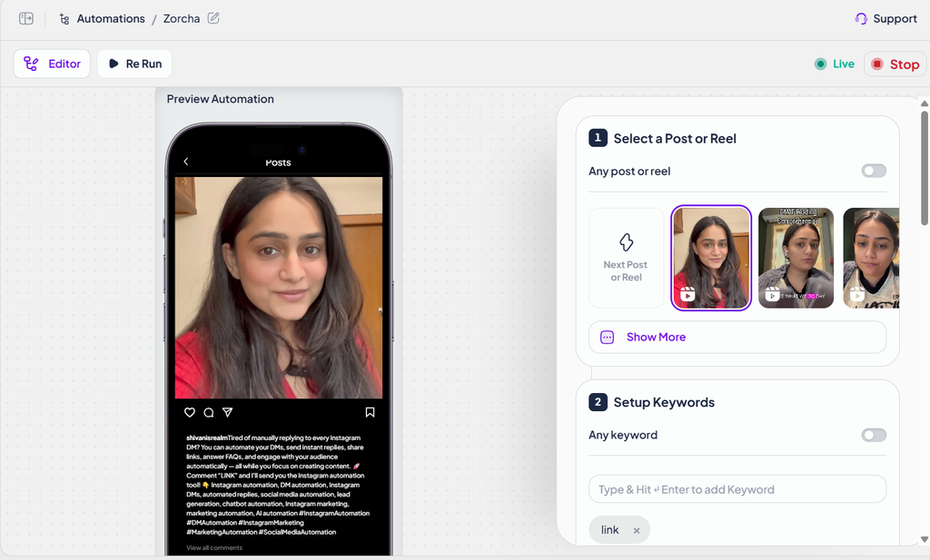The image size is (930, 560).
Task: Click the scrollbar down arrow
Action: (924, 539)
